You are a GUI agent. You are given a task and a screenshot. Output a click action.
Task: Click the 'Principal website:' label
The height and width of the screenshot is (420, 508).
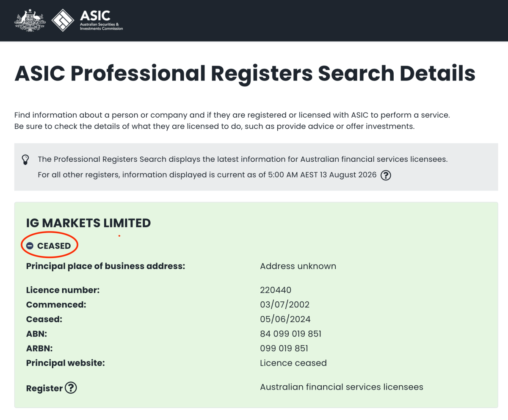point(65,363)
